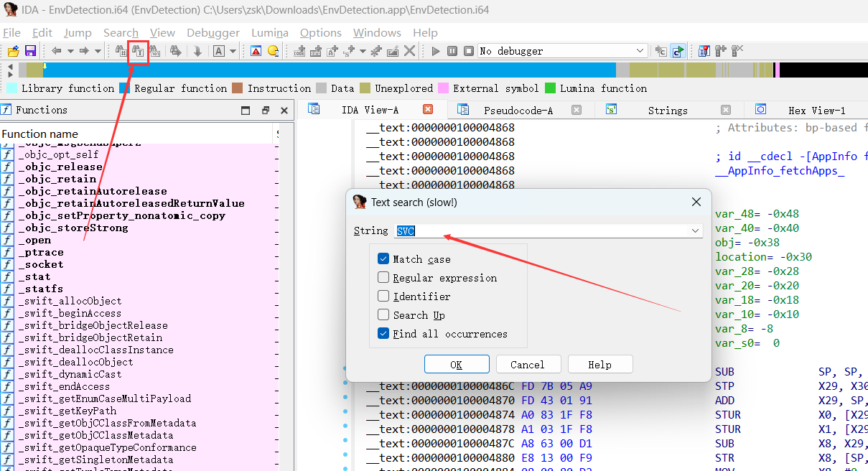
Task: Select _ptrace in the Functions list
Action: tap(41, 252)
